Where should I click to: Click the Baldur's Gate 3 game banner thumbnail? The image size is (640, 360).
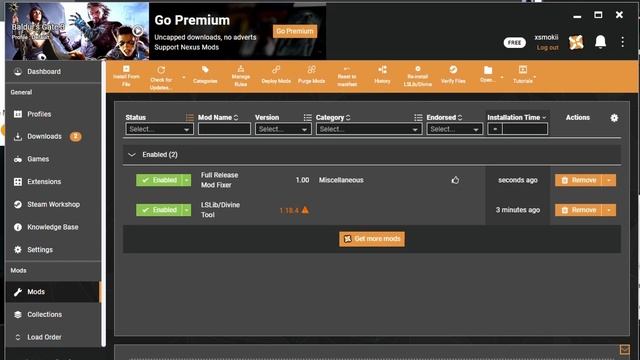tap(77, 31)
